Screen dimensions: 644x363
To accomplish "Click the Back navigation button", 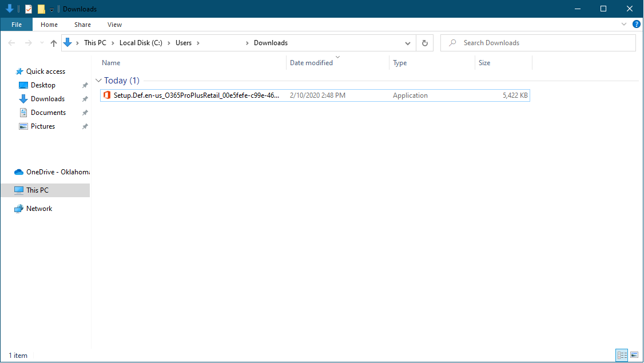I will (11, 42).
